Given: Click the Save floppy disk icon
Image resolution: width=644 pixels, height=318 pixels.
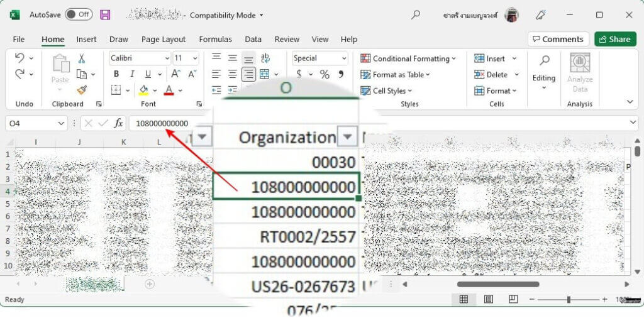Looking at the screenshot, I should (x=105, y=14).
